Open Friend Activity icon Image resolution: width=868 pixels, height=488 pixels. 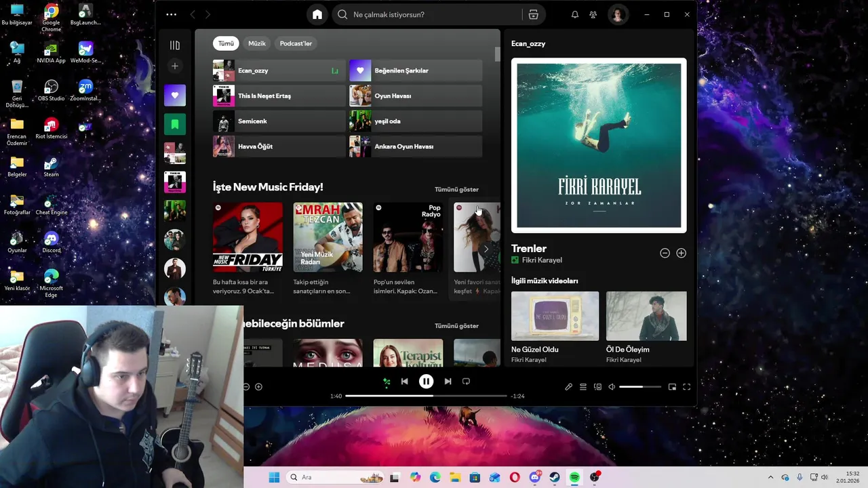pos(593,14)
